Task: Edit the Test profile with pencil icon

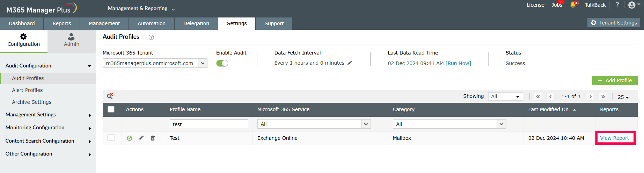Action: tap(141, 138)
